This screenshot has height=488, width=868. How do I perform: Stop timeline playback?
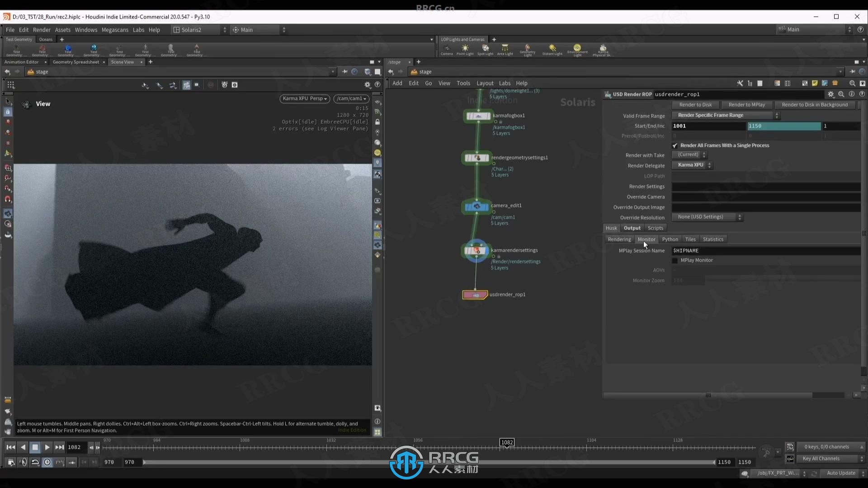[x=35, y=447]
